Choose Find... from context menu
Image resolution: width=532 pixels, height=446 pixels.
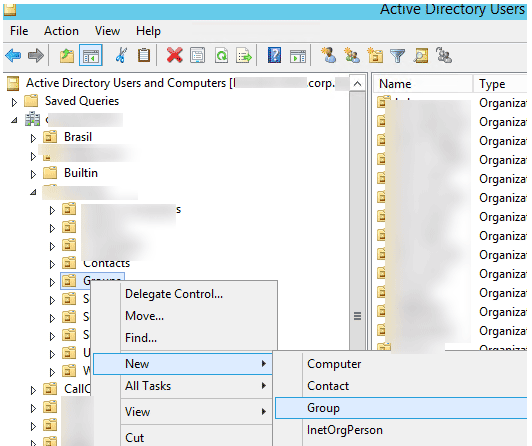(185, 338)
